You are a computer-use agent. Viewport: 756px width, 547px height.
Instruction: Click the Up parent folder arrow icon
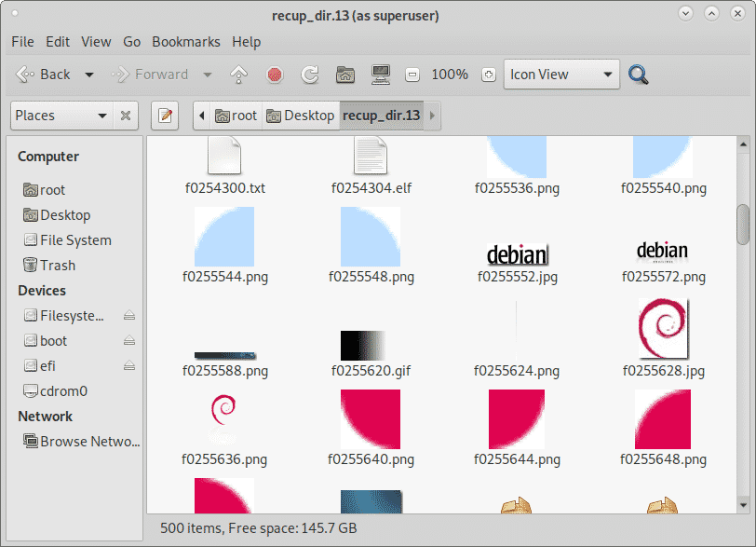(239, 75)
